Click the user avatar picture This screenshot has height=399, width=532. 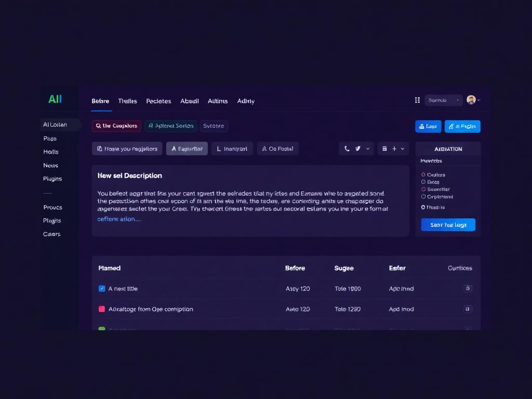pos(471,100)
